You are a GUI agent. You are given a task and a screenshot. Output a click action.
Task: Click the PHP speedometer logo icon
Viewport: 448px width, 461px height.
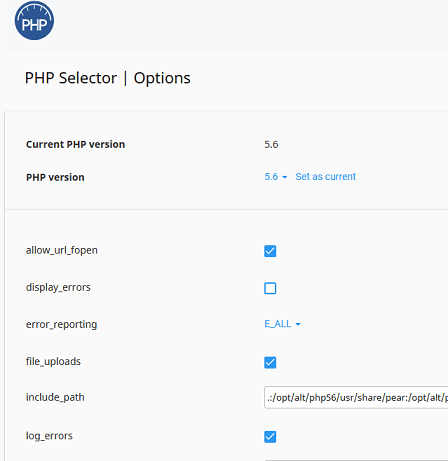pos(34,21)
